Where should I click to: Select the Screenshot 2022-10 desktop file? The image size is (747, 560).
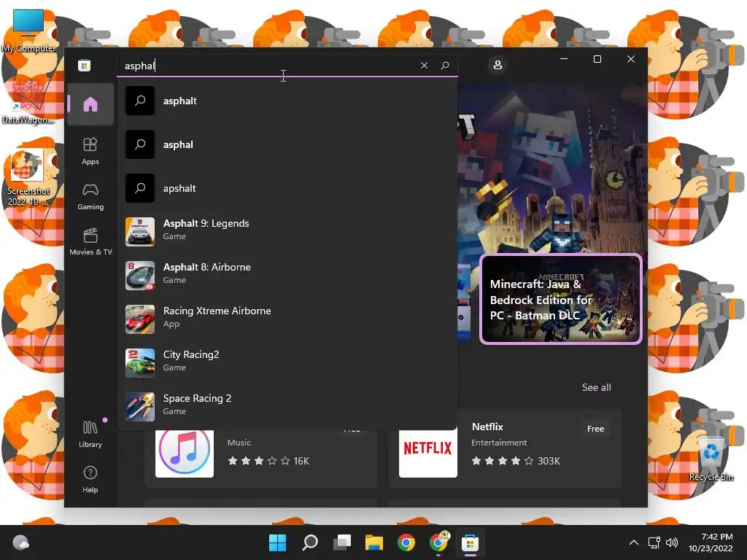click(28, 178)
